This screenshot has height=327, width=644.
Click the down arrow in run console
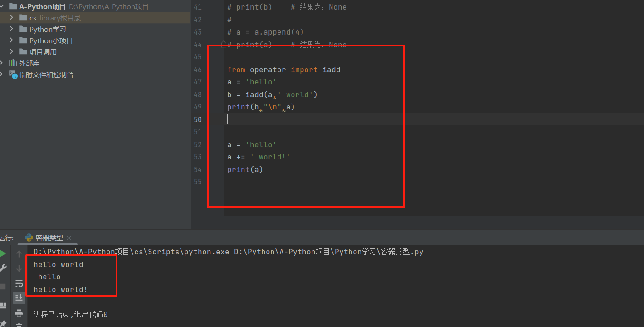(x=19, y=268)
